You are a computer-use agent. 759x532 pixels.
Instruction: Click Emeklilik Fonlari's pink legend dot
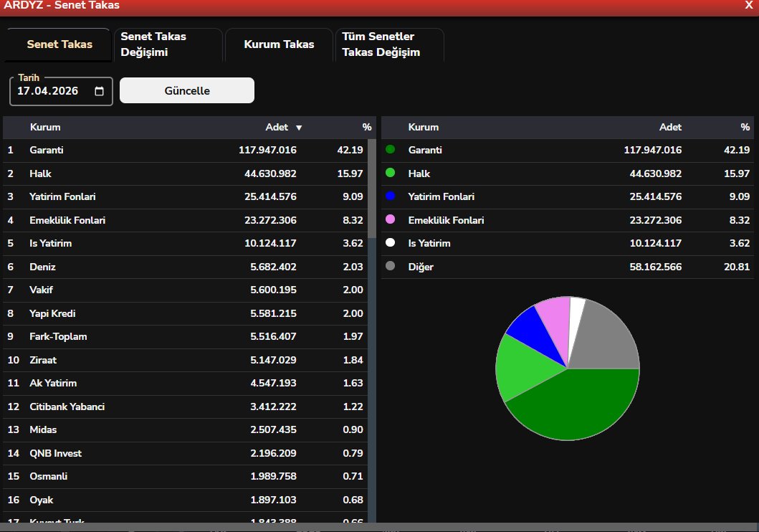coord(390,219)
